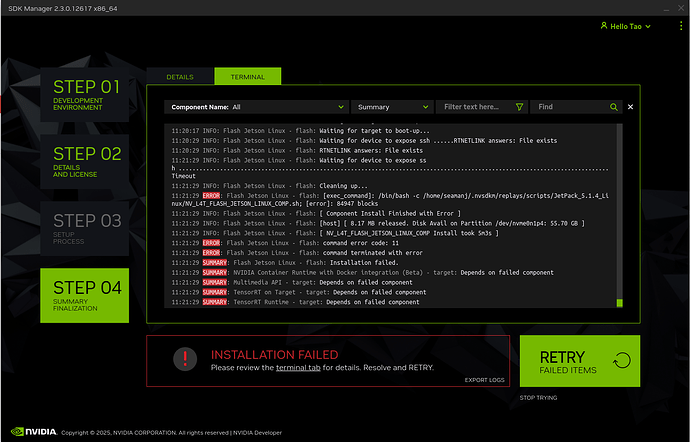
Task: Expand the Hello Tao account dropdown
Action: pos(648,26)
